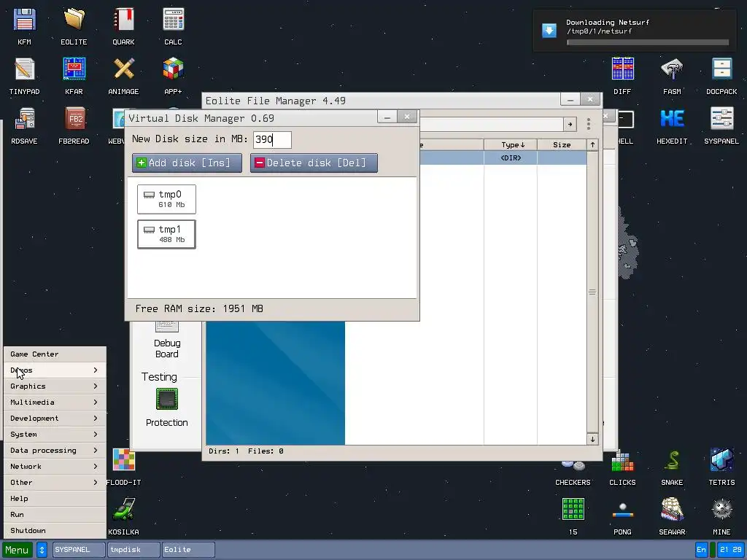Click the taskbar up-down arrow toggle
Viewport: 747px width, 560px height.
click(x=42, y=550)
